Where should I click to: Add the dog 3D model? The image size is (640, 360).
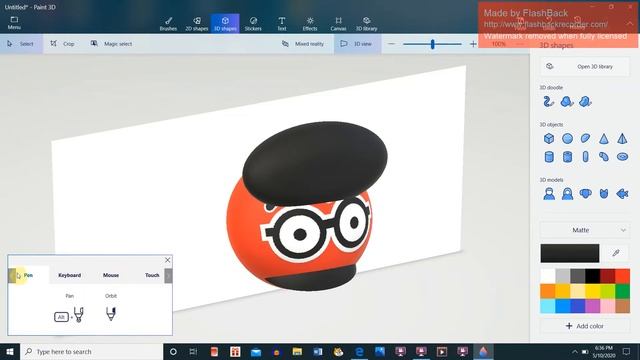[x=586, y=193]
